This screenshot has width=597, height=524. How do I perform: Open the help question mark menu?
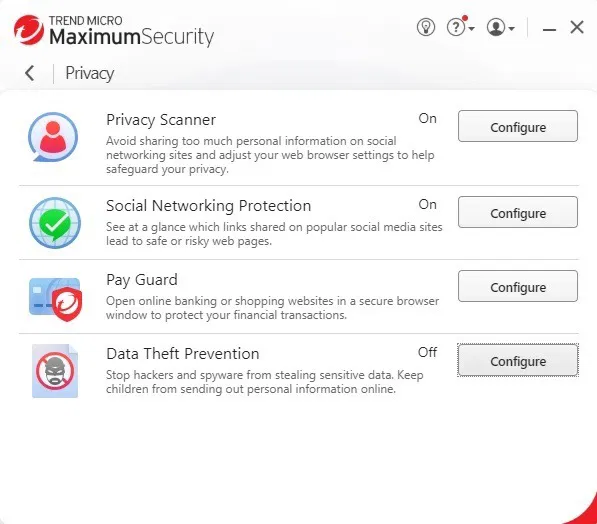click(x=460, y=27)
